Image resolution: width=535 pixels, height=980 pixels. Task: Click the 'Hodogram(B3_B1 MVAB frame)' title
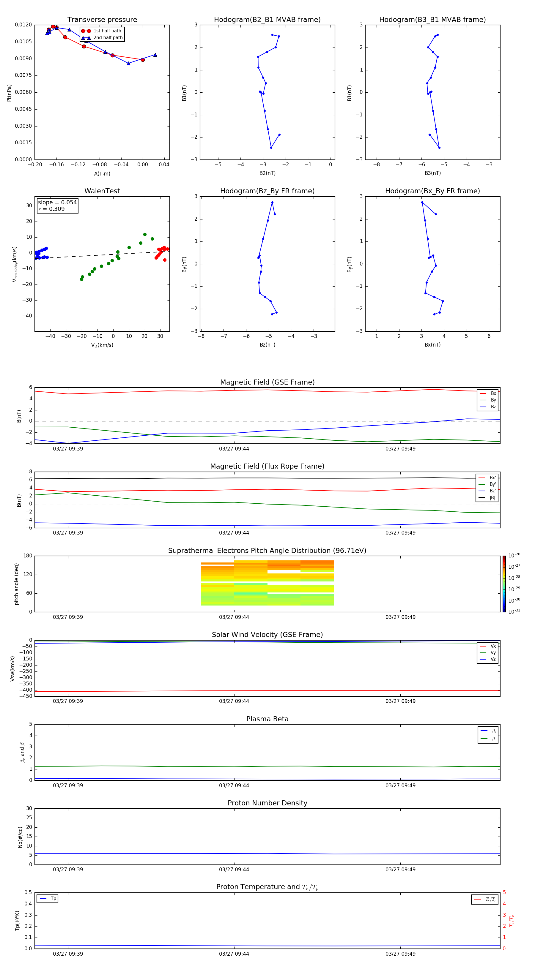(432, 20)
